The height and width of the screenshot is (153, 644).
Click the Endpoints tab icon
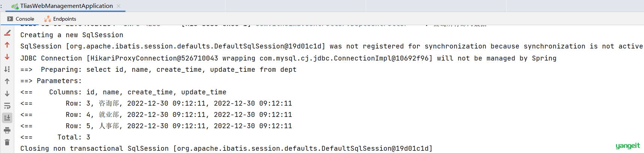48,19
